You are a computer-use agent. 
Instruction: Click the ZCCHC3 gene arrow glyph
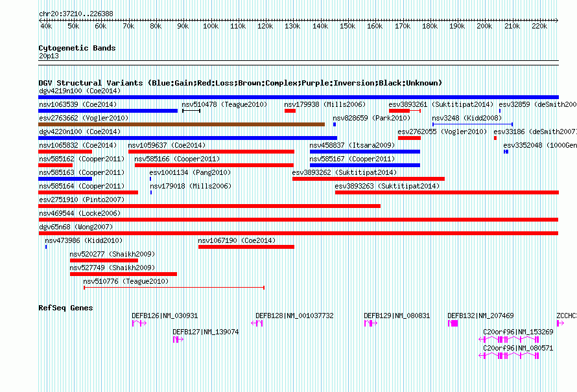click(560, 323)
